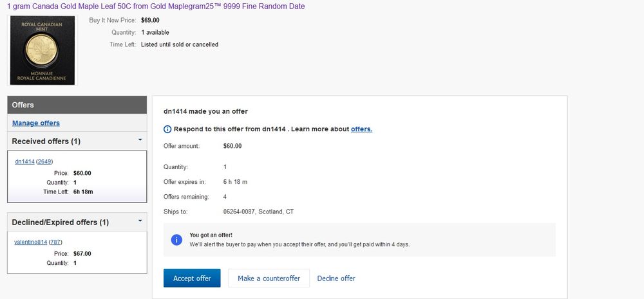Click the outlined info icon beside Respond message
This screenshot has height=299, width=644.
point(168,129)
